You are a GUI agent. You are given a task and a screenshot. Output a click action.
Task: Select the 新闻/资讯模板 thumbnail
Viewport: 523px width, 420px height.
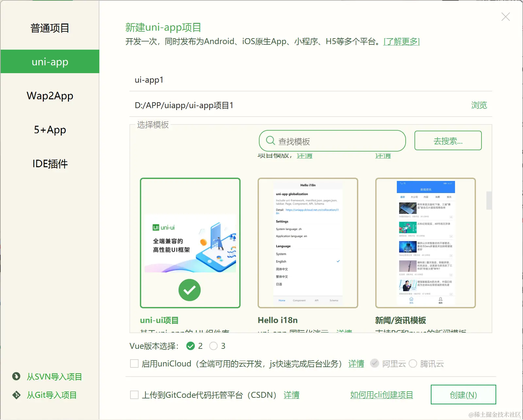coord(426,243)
